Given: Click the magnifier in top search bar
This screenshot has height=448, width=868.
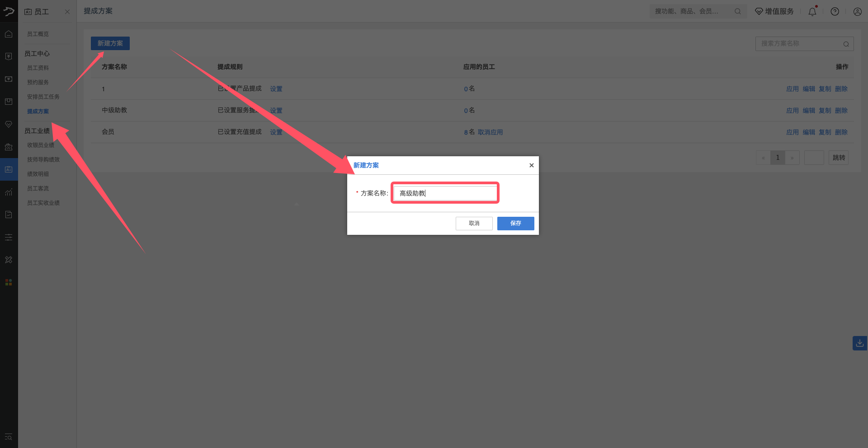Looking at the screenshot, I should click(x=738, y=11).
